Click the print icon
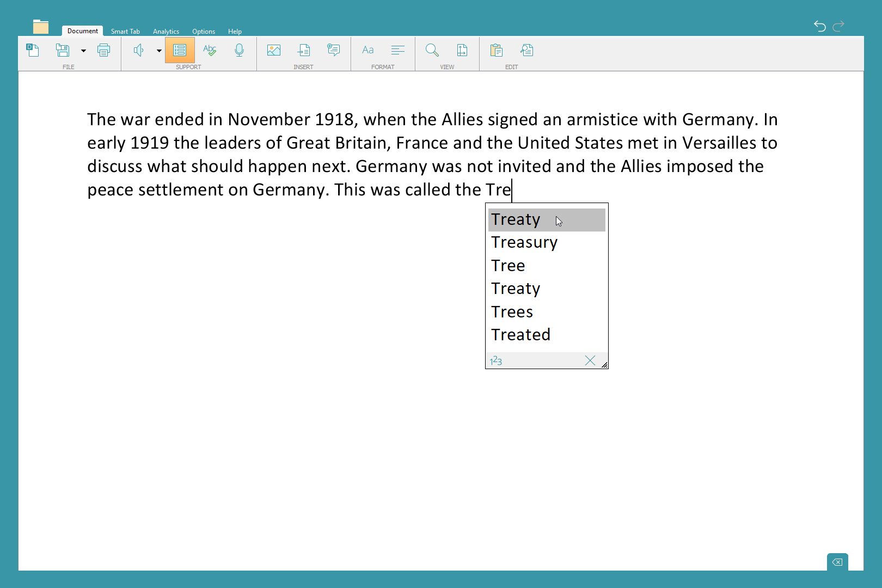The width and height of the screenshot is (882, 588). [x=103, y=51]
